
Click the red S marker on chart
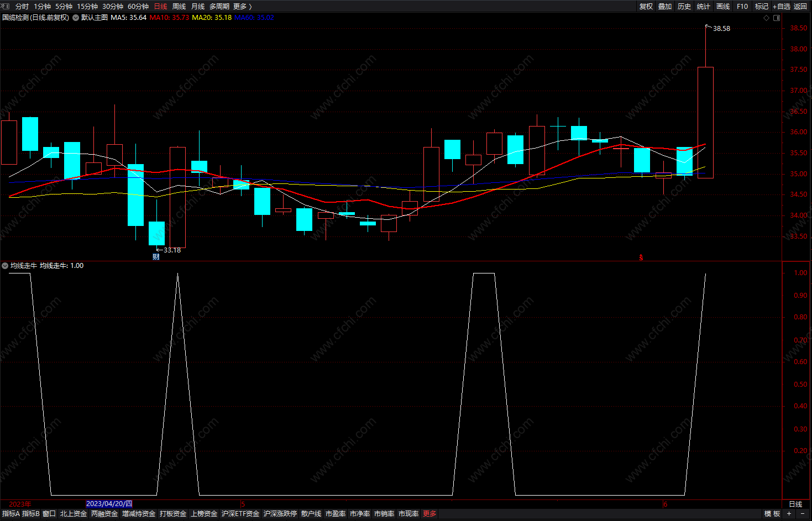click(641, 257)
